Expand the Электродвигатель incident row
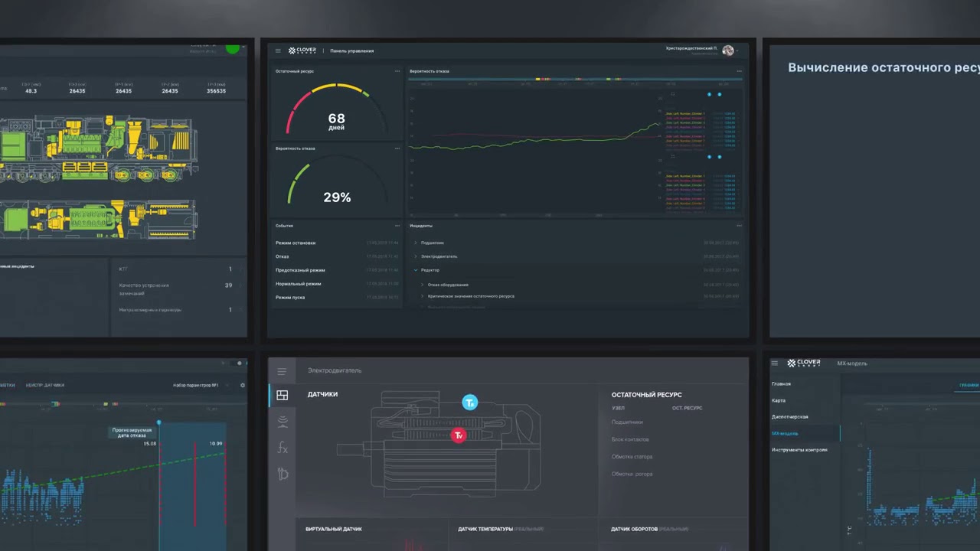The image size is (980, 551). 416,256
